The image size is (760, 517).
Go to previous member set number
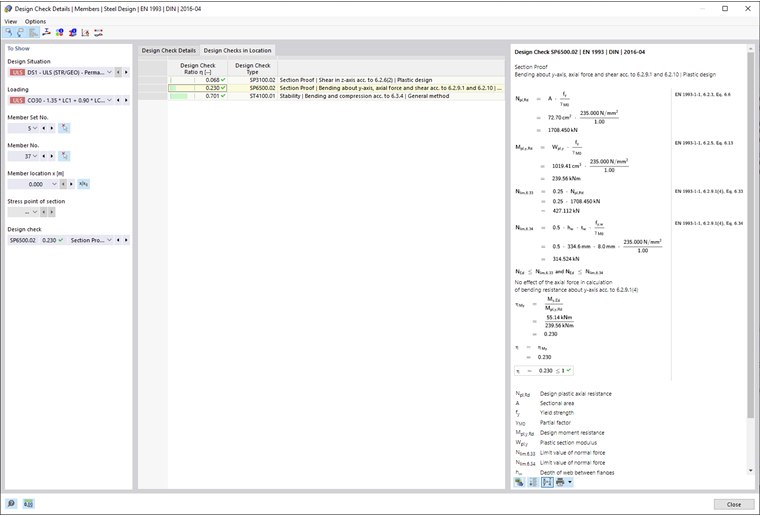(x=44, y=128)
